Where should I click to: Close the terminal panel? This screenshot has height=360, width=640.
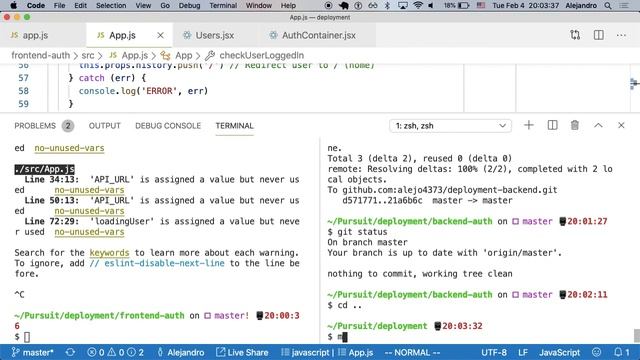621,125
